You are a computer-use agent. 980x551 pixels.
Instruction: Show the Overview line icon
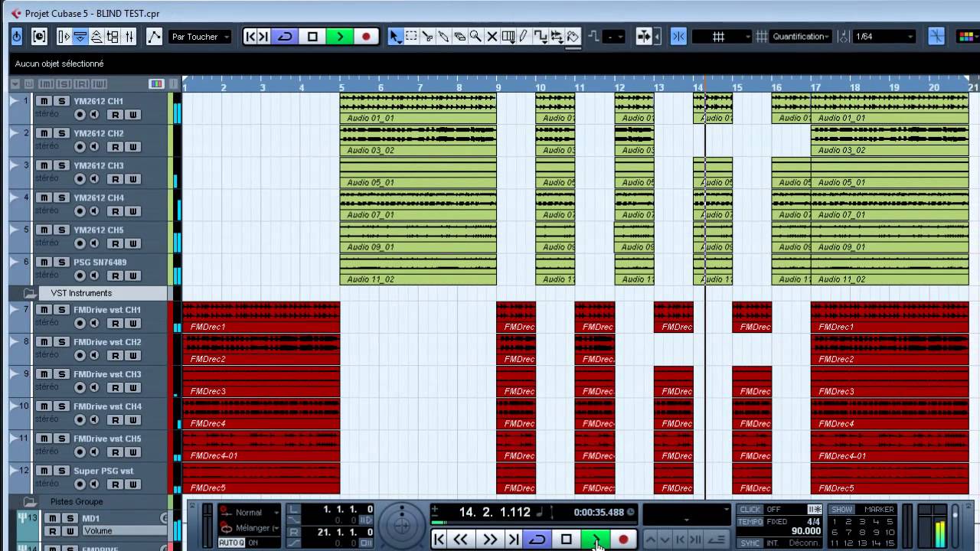(x=96, y=36)
